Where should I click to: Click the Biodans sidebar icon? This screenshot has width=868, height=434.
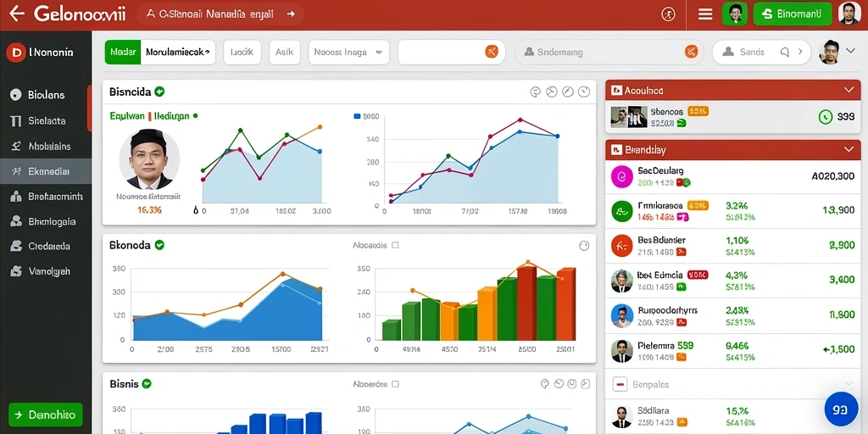15,95
